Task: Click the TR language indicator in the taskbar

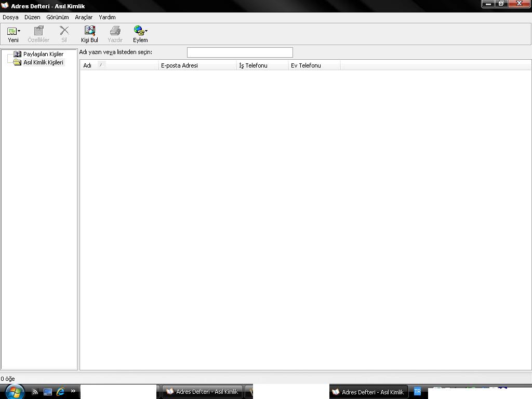Action: 417,392
